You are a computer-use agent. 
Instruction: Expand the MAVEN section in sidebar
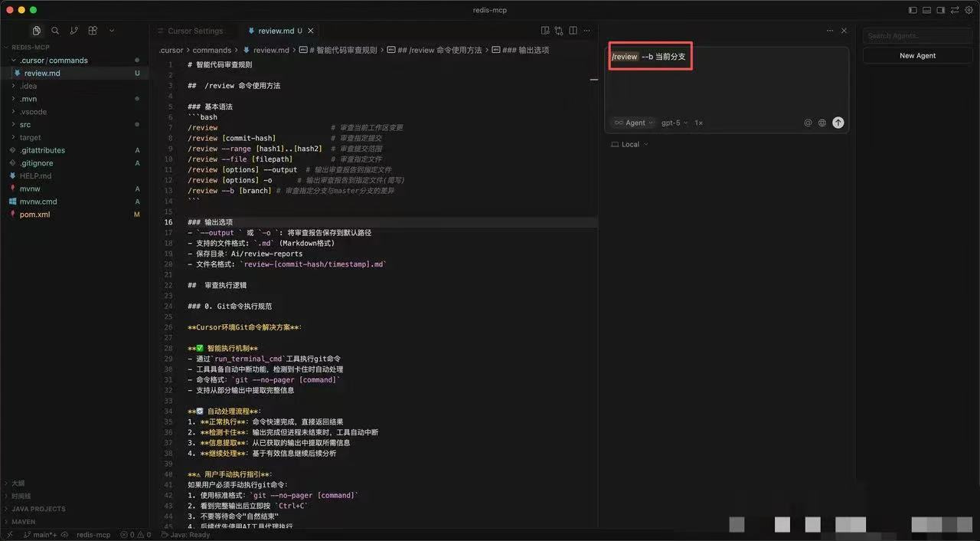[x=23, y=522]
